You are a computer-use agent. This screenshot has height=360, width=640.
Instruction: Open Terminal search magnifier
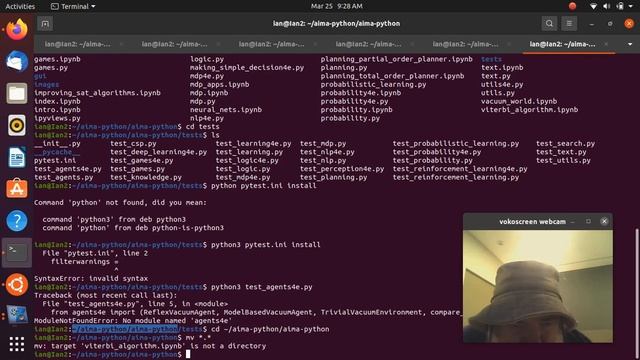549,24
